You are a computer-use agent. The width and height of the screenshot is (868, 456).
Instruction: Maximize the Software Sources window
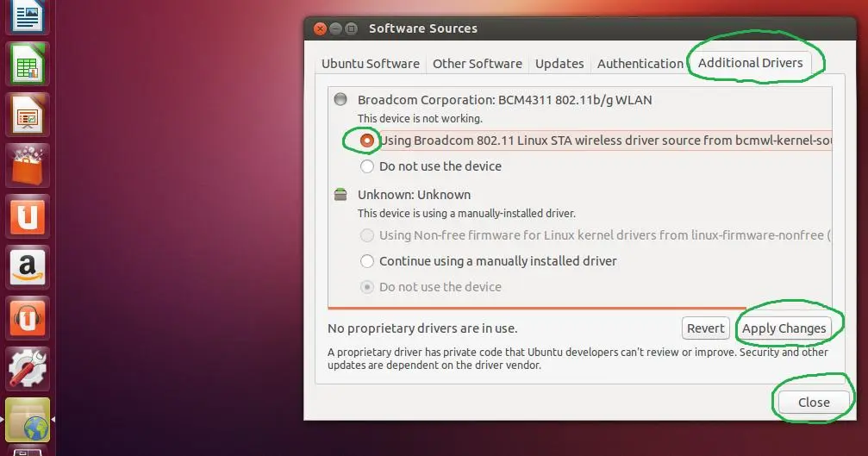tap(351, 28)
